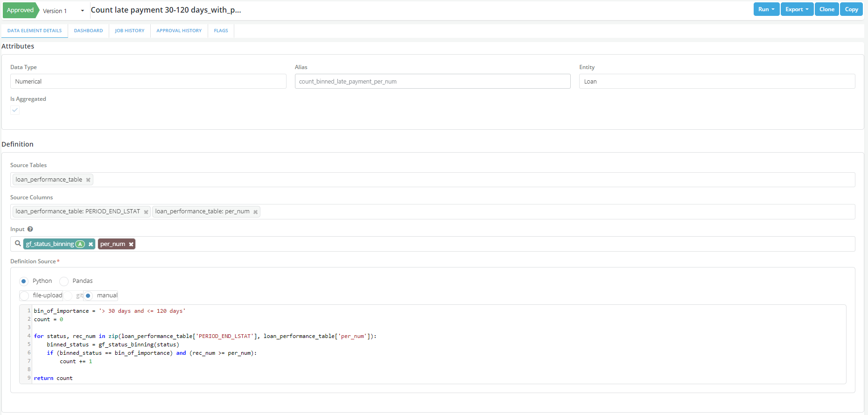Remove the per_num input chip

[x=131, y=244]
